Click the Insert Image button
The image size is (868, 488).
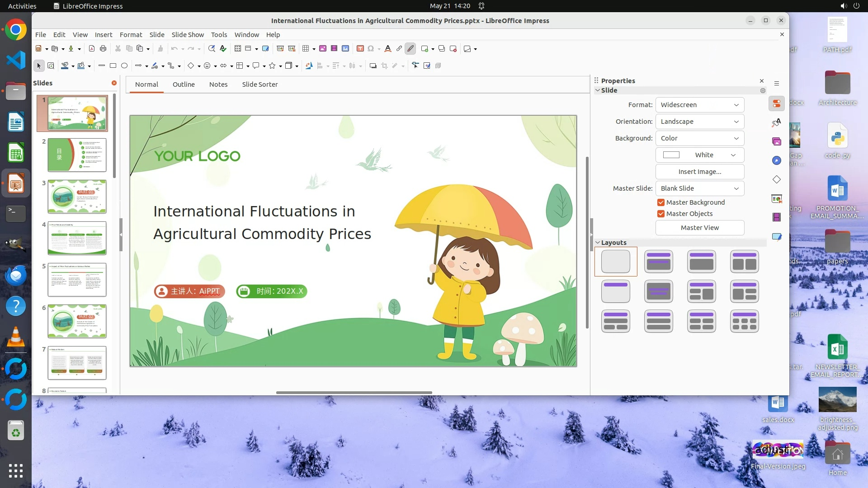pos(699,172)
